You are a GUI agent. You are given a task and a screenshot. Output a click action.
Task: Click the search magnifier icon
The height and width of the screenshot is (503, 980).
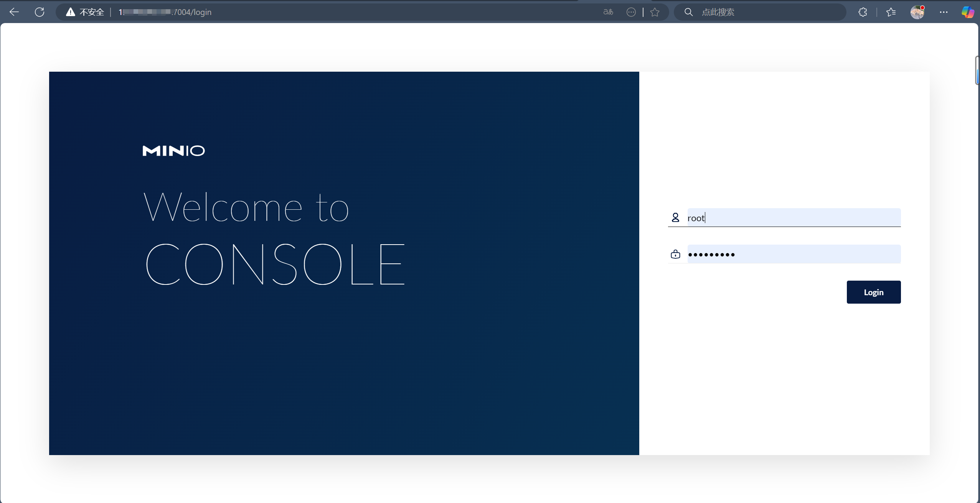(x=688, y=12)
